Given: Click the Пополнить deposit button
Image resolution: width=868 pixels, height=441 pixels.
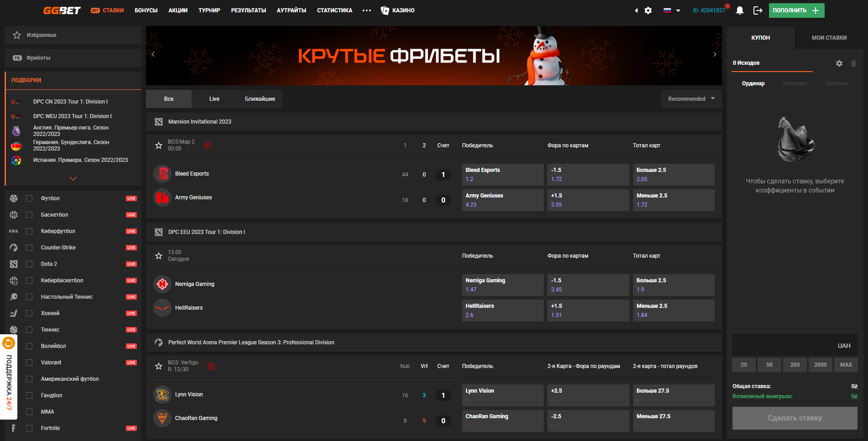Looking at the screenshot, I should (x=796, y=10).
